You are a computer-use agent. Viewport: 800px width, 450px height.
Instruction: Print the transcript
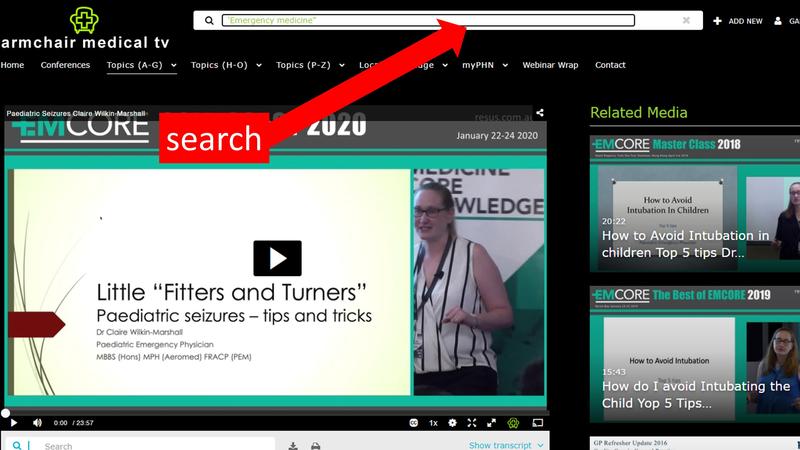(315, 445)
